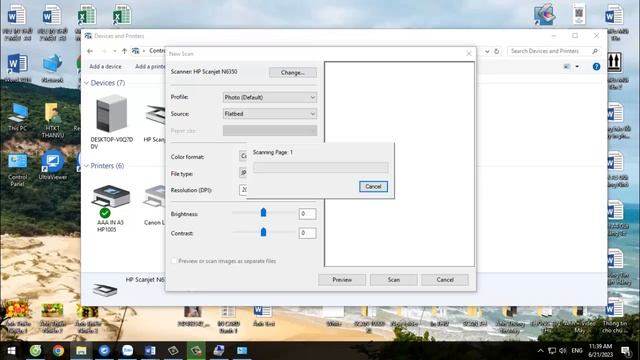The width and height of the screenshot is (640, 360).
Task: Click the Brightness slider handle
Action: [x=263, y=212]
